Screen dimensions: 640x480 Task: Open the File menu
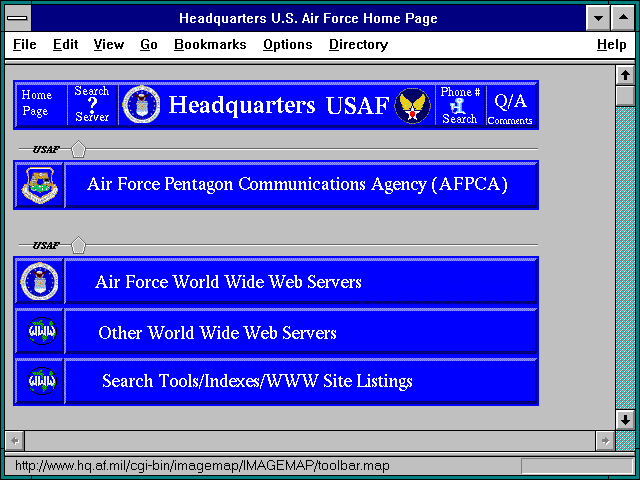(x=24, y=44)
